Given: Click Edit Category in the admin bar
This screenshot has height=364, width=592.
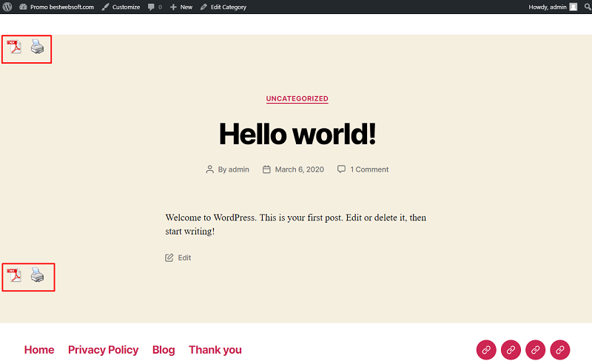Looking at the screenshot, I should [223, 7].
